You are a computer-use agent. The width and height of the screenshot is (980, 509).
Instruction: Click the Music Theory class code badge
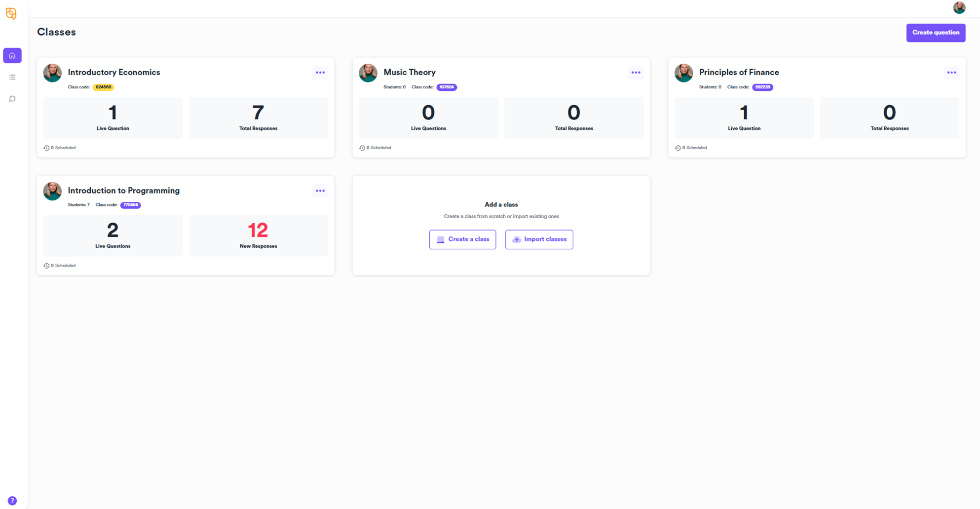tap(447, 87)
